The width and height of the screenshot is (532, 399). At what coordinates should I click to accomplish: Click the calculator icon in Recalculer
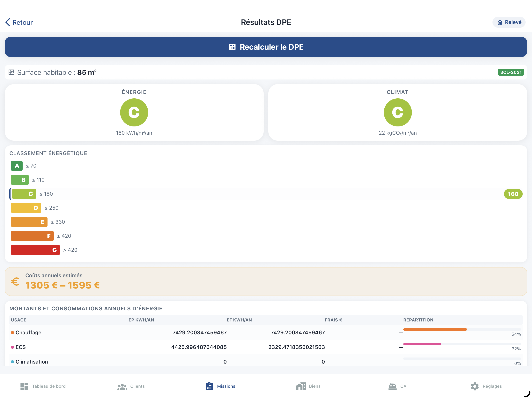pyautogui.click(x=232, y=47)
